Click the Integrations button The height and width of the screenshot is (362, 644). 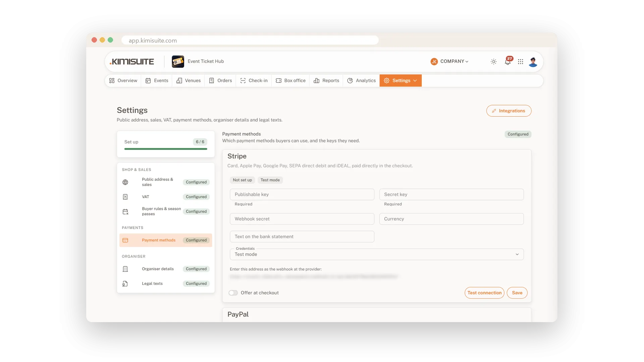coord(509,111)
